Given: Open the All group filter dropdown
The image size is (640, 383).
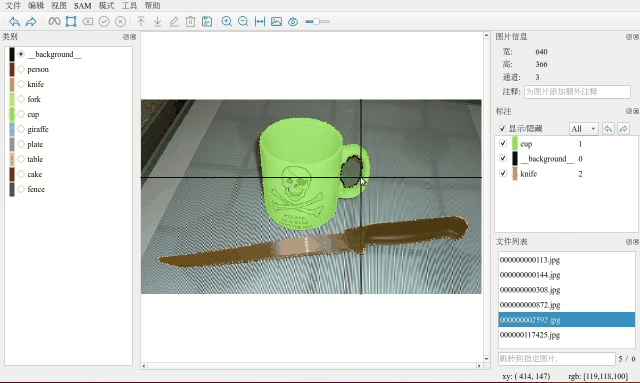Looking at the screenshot, I should (x=584, y=129).
